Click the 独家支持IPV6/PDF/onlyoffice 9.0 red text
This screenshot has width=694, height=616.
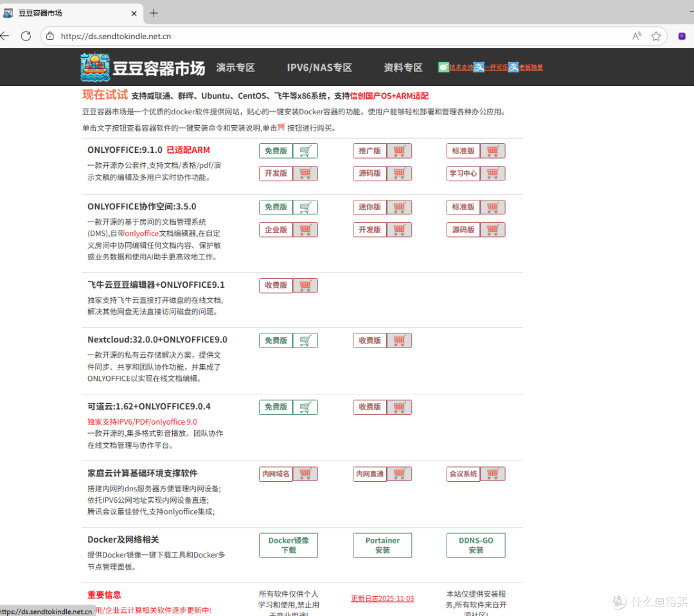pos(142,422)
